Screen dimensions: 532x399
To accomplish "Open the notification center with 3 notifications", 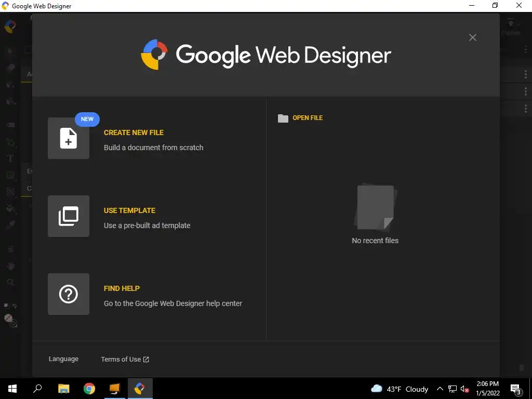I will click(516, 389).
